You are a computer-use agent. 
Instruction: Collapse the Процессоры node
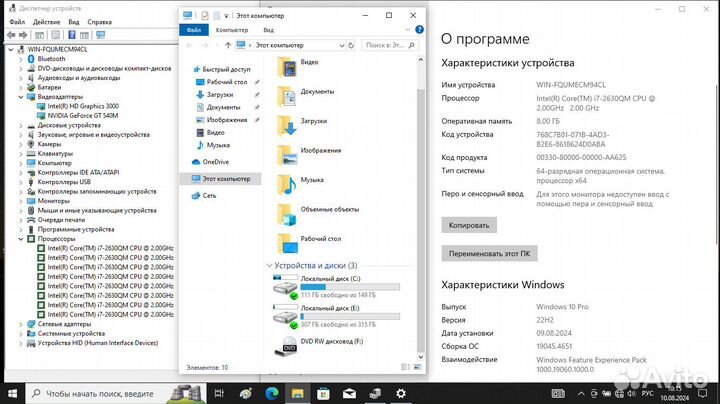pos(21,239)
